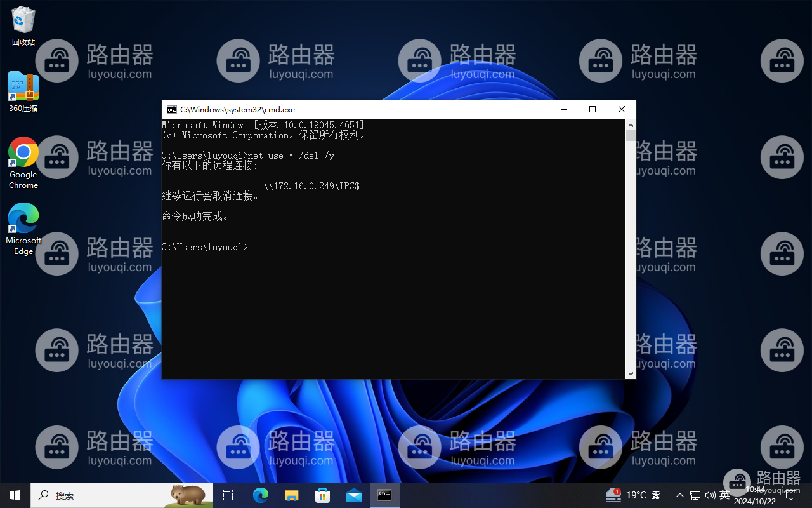812x508 pixels.
Task: Minimize the cmd.exe window
Action: pos(563,109)
